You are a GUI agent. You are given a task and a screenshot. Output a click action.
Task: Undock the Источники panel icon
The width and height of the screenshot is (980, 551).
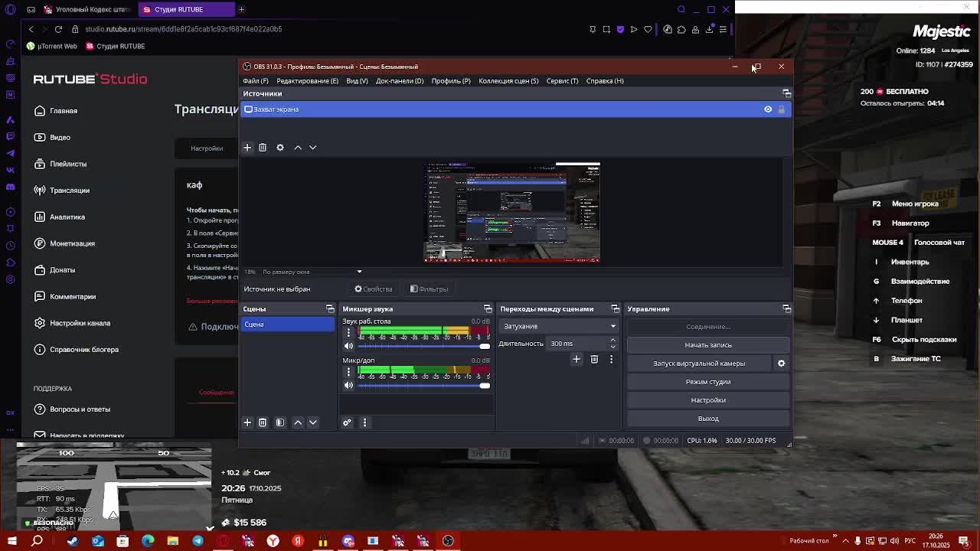coord(786,93)
